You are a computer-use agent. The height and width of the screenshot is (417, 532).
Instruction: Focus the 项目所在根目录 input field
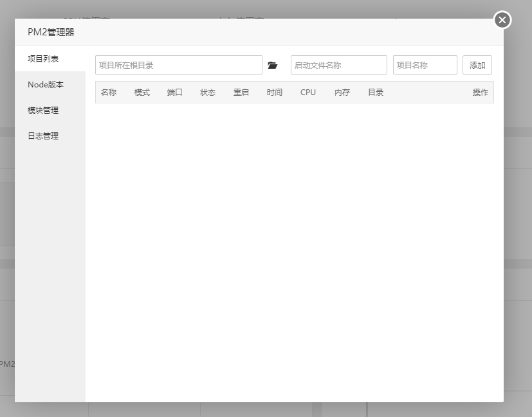179,65
